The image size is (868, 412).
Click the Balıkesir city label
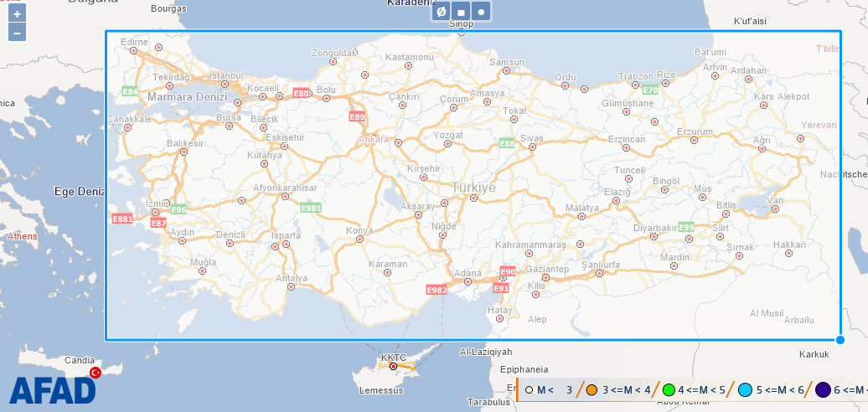tap(185, 143)
